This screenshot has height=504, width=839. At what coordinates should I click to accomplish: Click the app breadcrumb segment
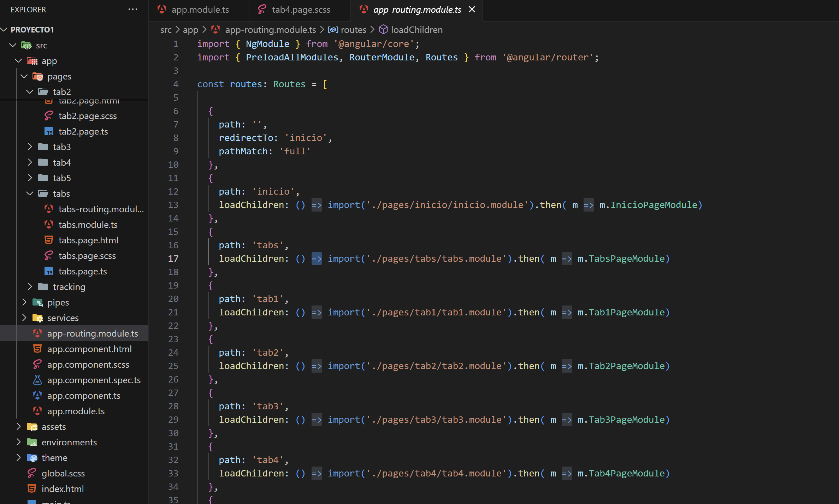190,30
